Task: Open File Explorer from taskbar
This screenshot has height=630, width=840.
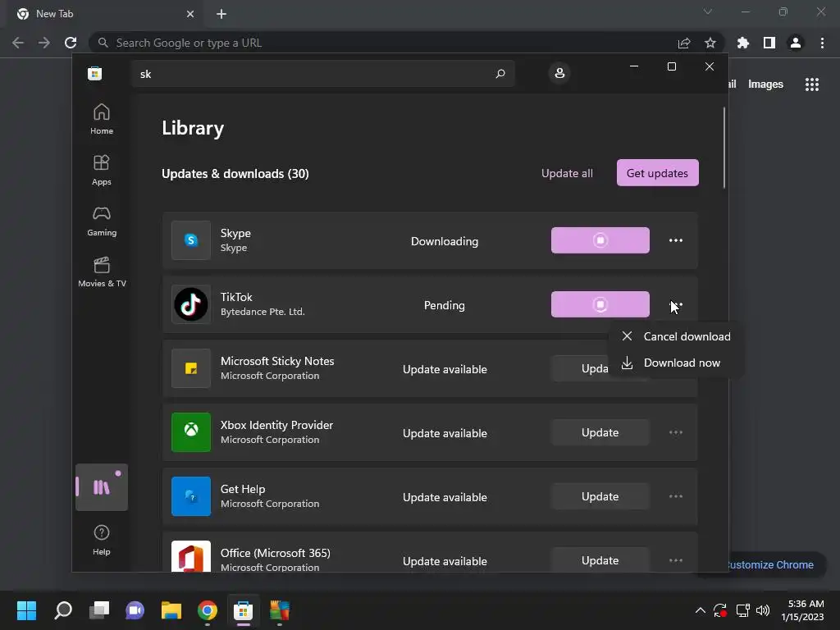Action: point(171,610)
